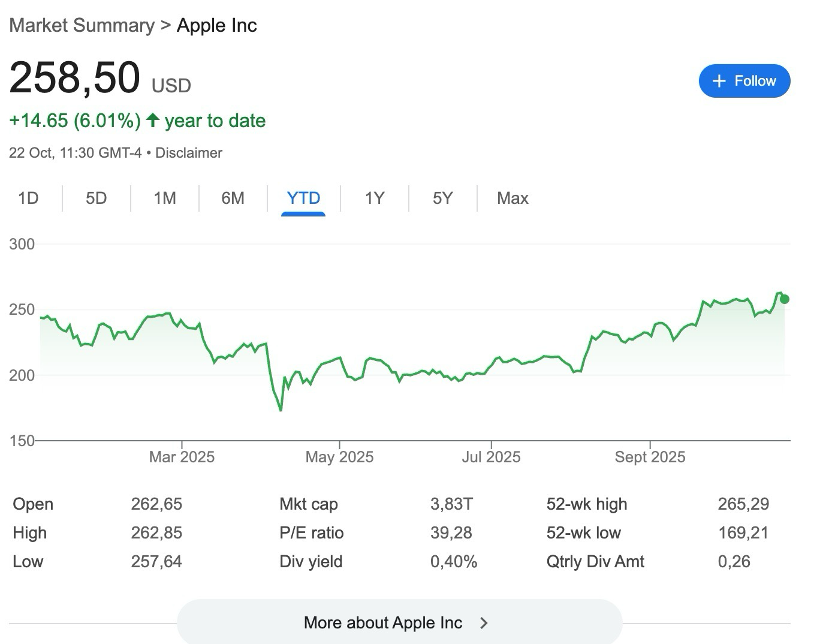Click the green endpoint dot on the chart
832x644 pixels.
(784, 299)
